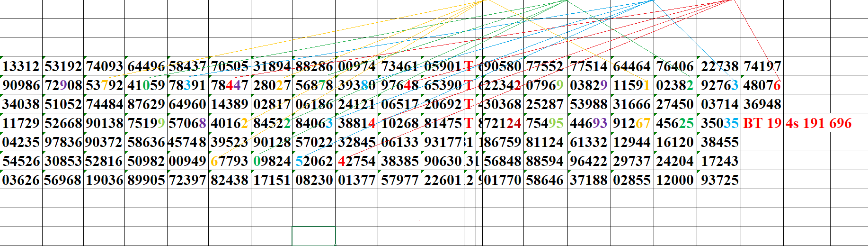868x246 pixels.
Task: Click the green-outlined active empty cell
Action: (314, 236)
